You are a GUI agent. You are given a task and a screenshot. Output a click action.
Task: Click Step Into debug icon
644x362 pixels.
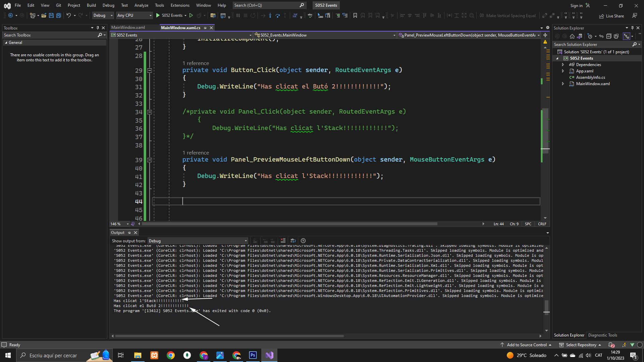(270, 15)
